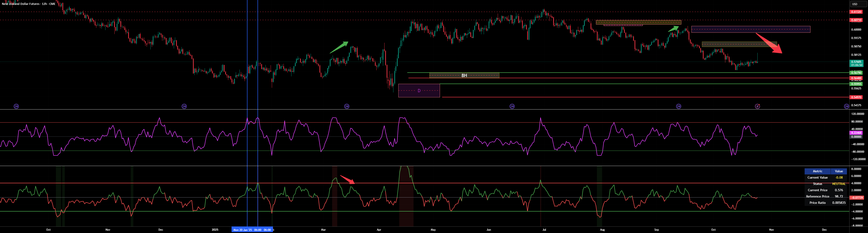This screenshot has height=233, width=868.
Task: Click the mid-June 2025 contract rollover marker icon
Action: (x=512, y=106)
